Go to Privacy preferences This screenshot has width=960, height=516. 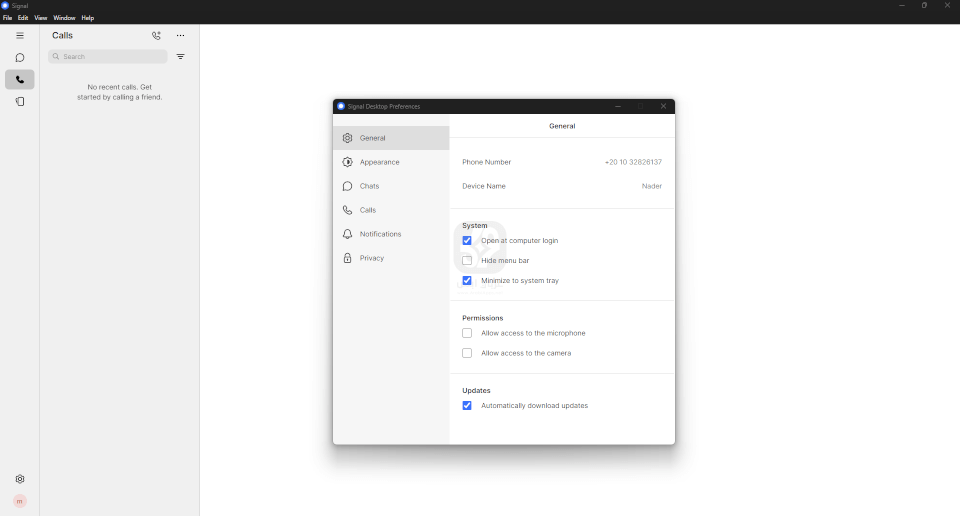pos(371,258)
